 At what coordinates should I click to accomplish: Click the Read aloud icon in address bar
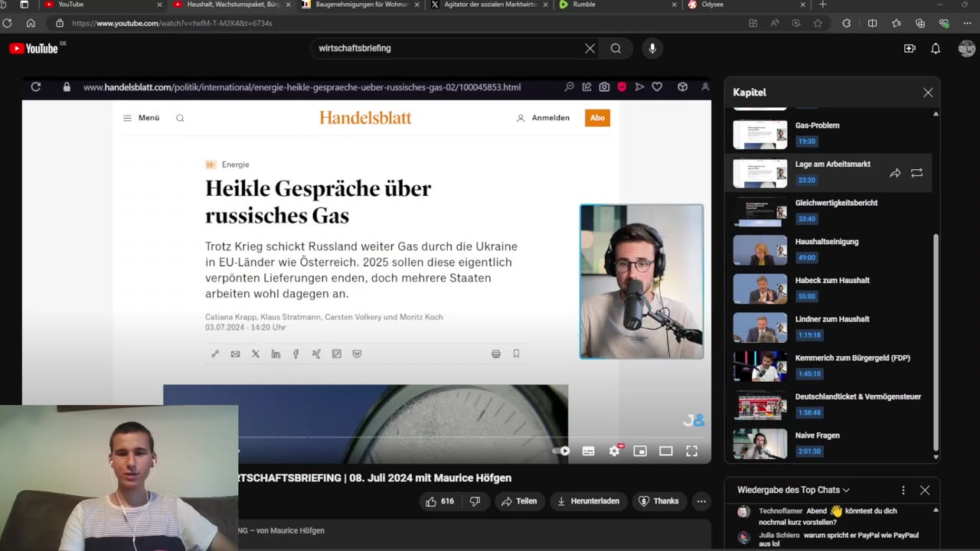pyautogui.click(x=775, y=23)
